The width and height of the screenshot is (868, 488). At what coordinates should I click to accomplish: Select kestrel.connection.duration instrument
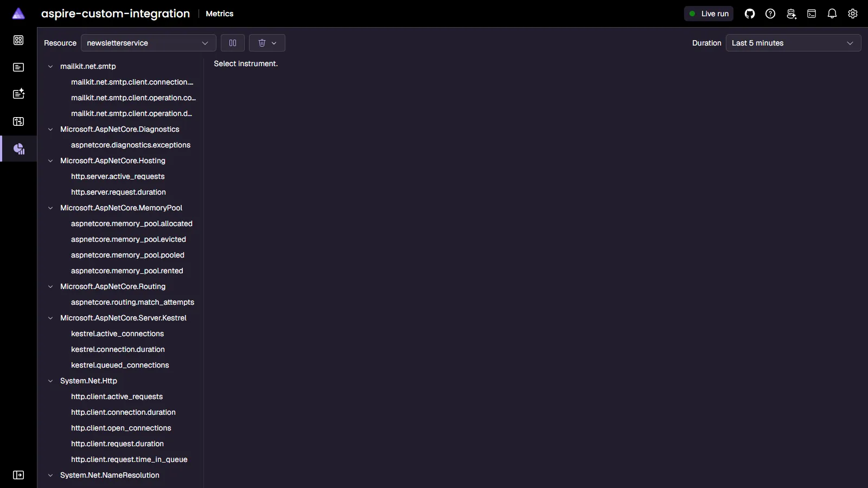pos(118,349)
